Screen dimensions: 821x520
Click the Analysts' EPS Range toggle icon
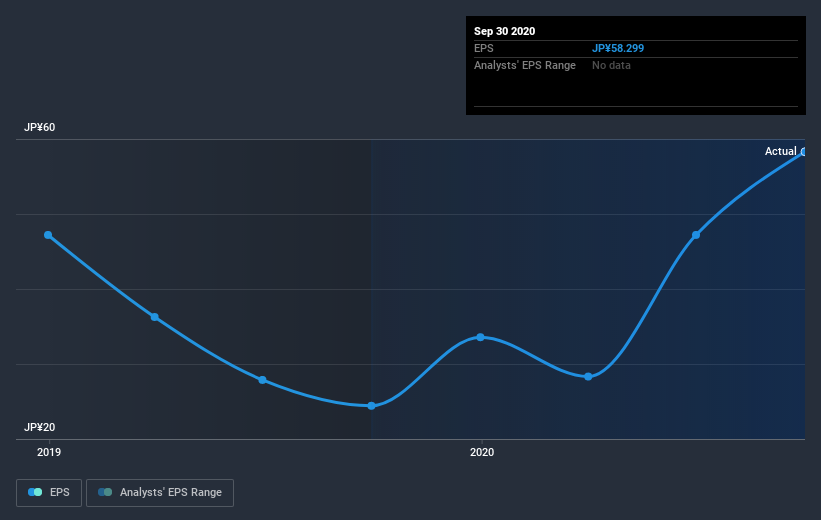tap(105, 492)
